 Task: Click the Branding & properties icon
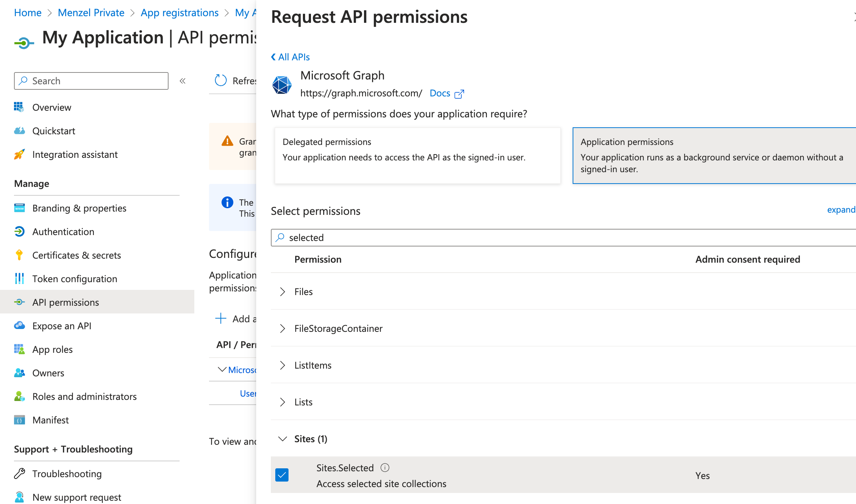(20, 208)
